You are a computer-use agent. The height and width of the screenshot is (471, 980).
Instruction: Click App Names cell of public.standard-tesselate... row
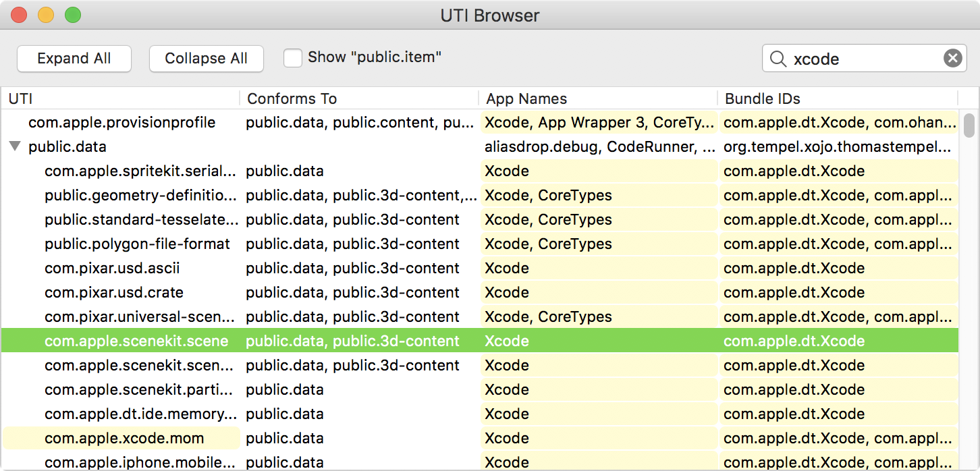599,219
